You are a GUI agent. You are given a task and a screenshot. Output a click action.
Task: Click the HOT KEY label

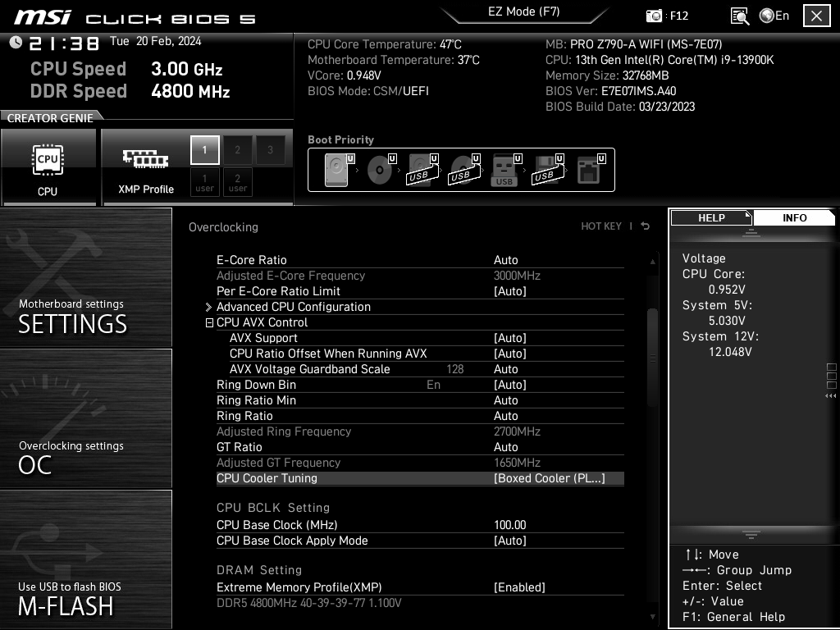click(601, 226)
